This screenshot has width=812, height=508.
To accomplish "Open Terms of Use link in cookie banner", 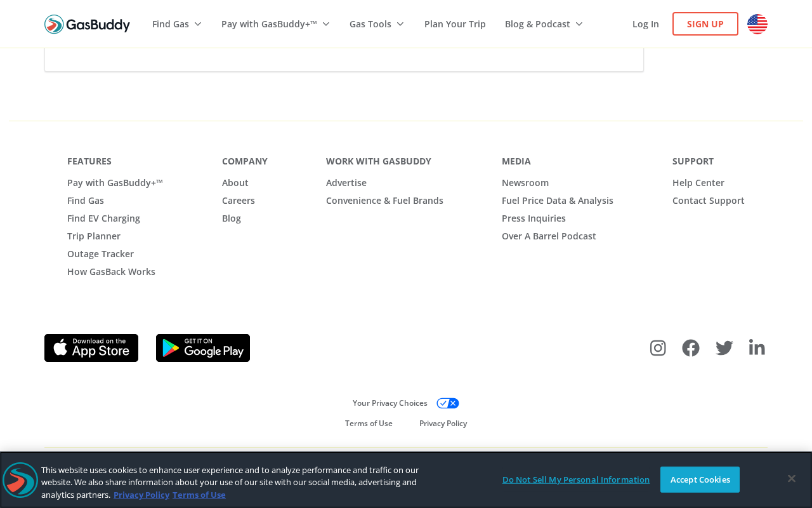I will click(x=199, y=495).
